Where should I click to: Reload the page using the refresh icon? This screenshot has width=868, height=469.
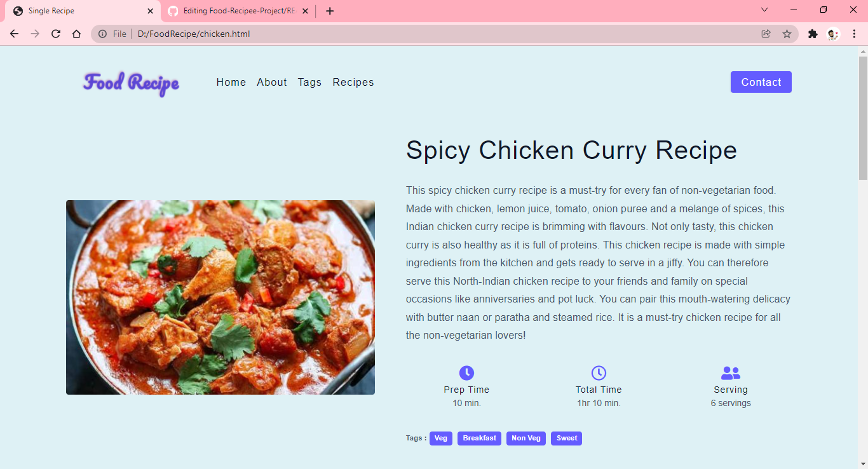coord(55,34)
